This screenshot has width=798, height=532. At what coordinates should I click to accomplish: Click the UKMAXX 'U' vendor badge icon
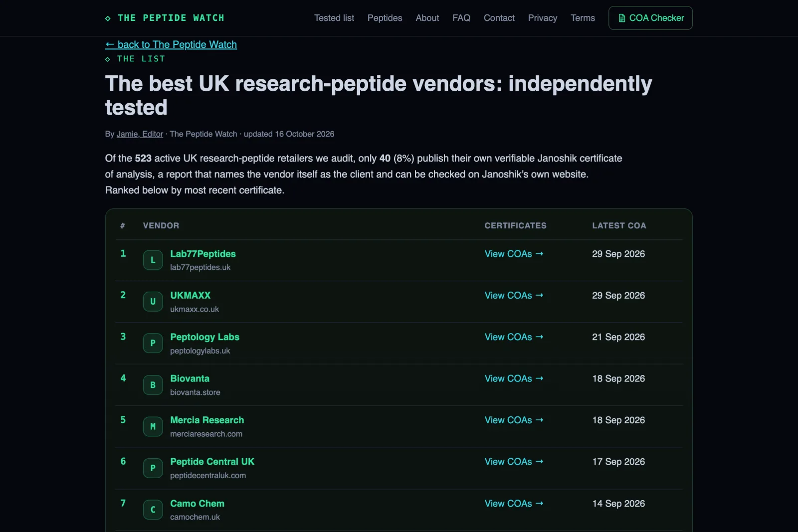tap(153, 302)
